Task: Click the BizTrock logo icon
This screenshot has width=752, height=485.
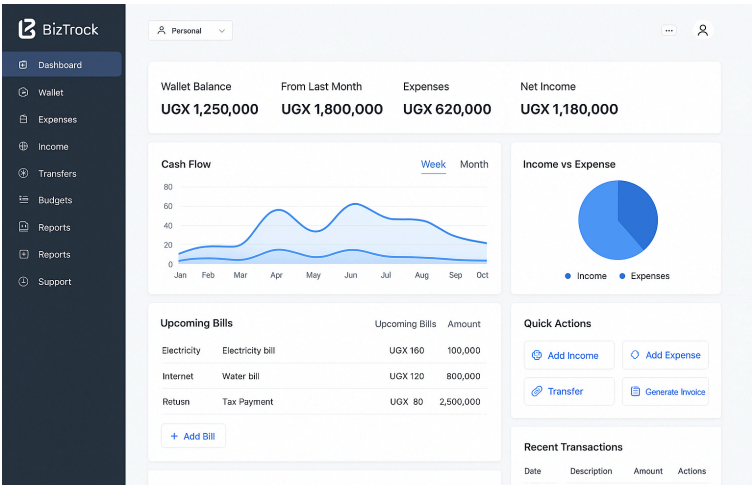Action: [x=27, y=29]
